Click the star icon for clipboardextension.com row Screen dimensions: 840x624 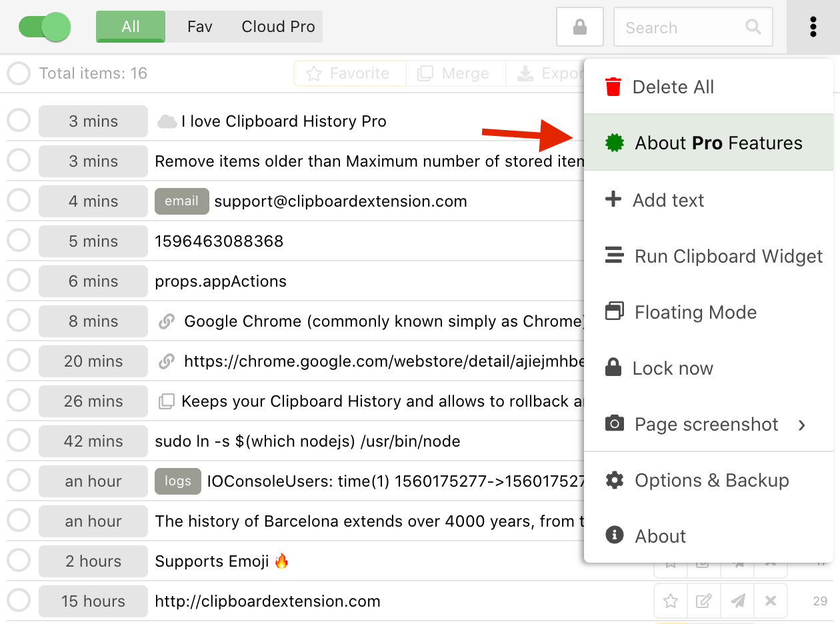(x=671, y=601)
